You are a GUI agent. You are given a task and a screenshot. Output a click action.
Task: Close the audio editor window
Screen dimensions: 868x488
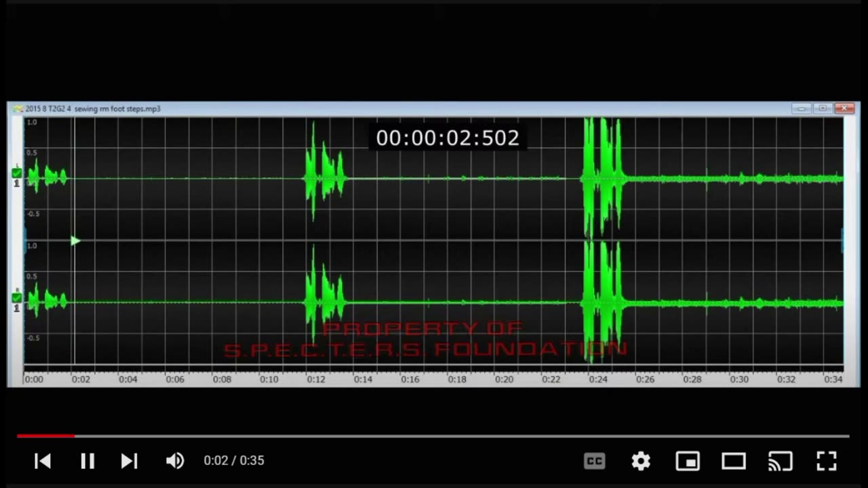[844, 108]
